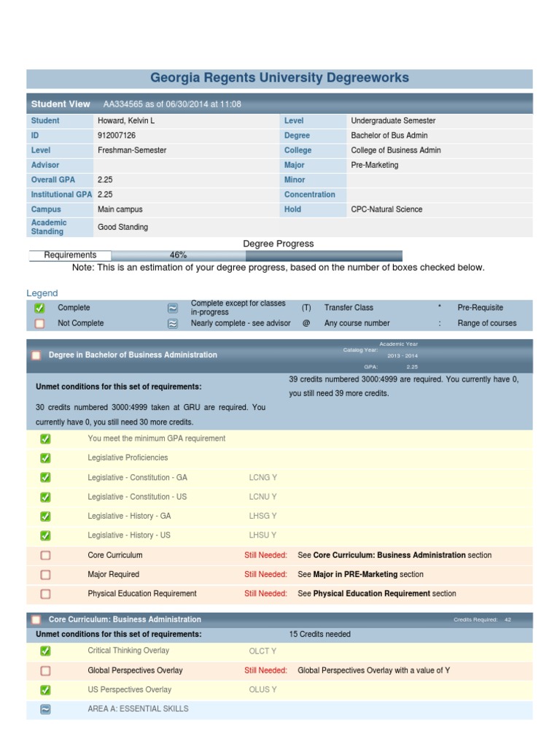Click the AREA A: ESSENTIAL SKILLS row label
The width and height of the screenshot is (560, 747).
tap(138, 708)
